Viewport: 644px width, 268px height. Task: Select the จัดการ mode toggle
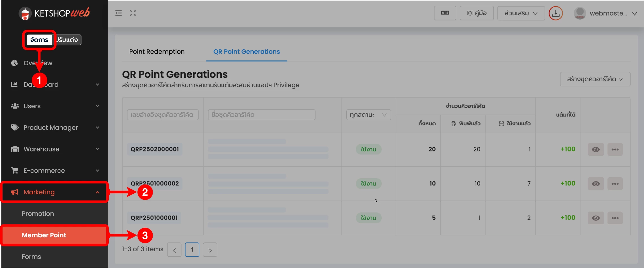pyautogui.click(x=39, y=40)
